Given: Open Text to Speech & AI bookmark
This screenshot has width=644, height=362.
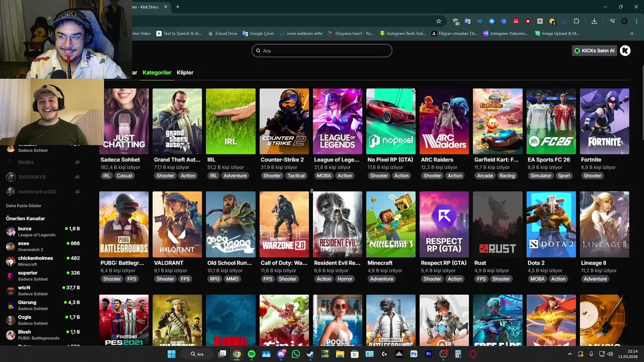Looking at the screenshot, I should pyautogui.click(x=179, y=34).
